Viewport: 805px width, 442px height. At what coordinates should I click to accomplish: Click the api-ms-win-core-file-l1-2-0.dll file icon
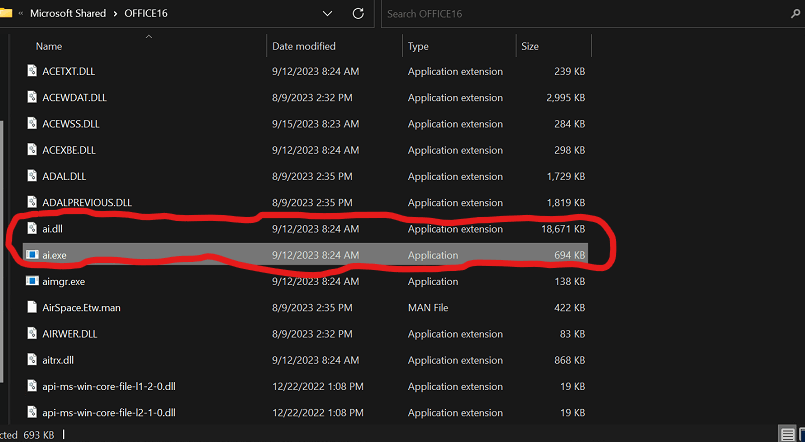pos(32,386)
